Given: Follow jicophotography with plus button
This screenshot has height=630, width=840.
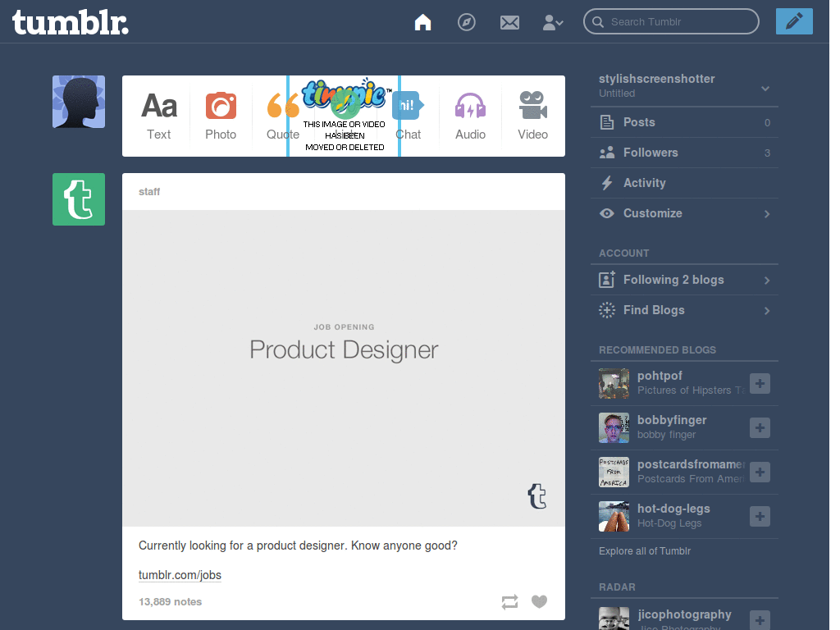Looking at the screenshot, I should point(760,620).
